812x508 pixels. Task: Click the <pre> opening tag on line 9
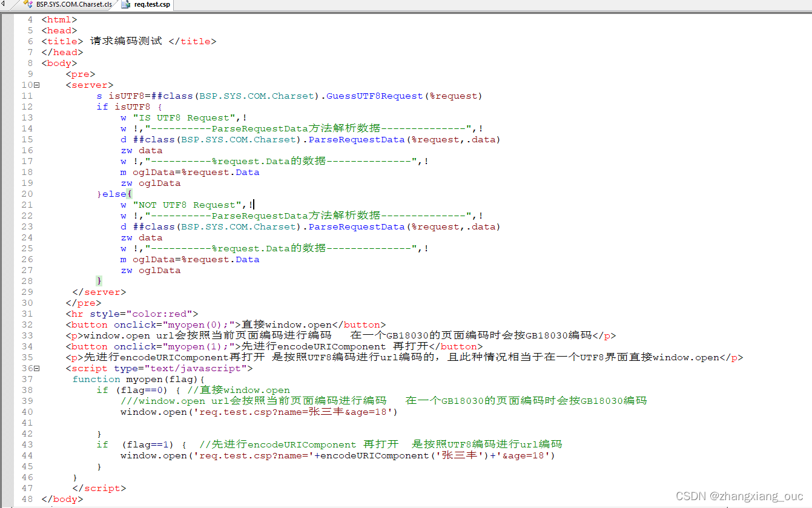click(81, 74)
